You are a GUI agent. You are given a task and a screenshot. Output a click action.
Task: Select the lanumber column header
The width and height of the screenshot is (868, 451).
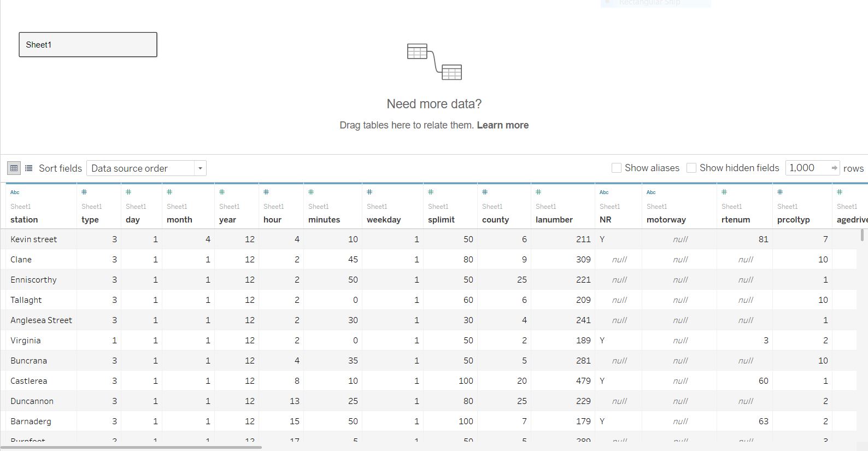point(554,220)
